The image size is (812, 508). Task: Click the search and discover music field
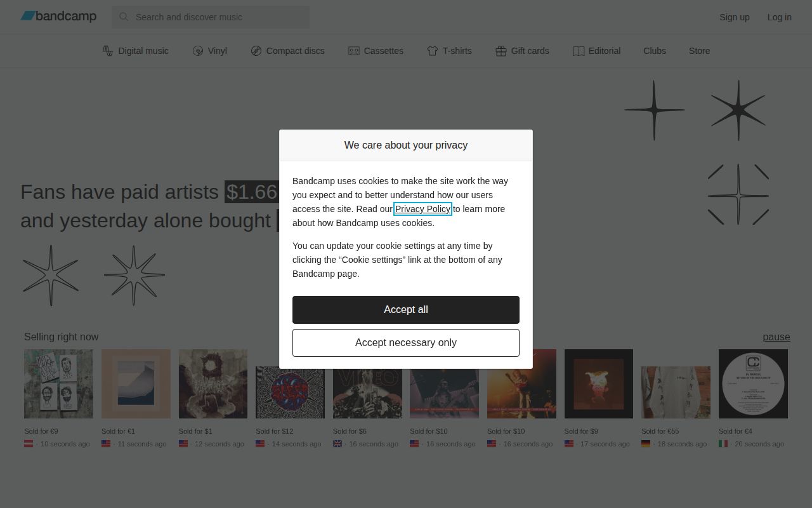click(209, 17)
